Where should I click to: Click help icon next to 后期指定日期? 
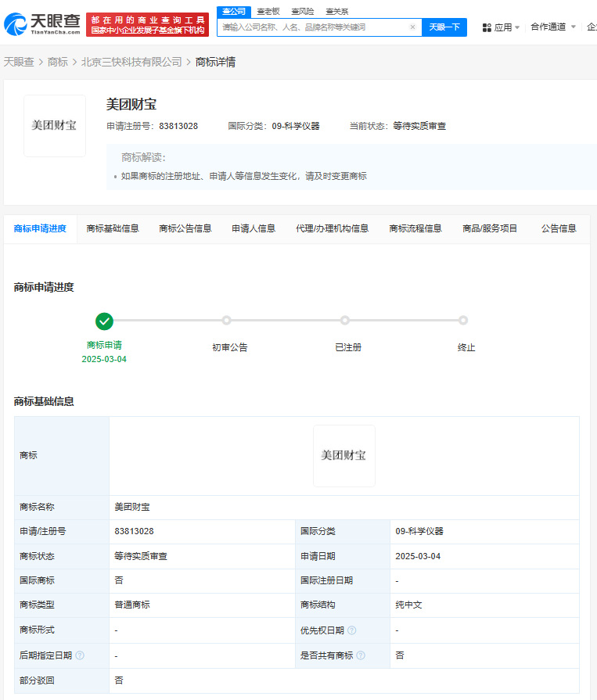(x=80, y=655)
